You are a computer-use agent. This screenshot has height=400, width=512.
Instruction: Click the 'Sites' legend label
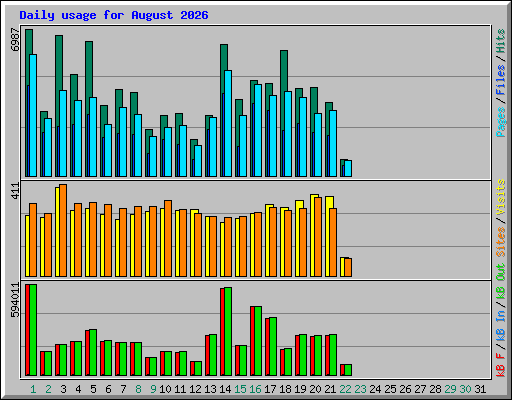(501, 241)
